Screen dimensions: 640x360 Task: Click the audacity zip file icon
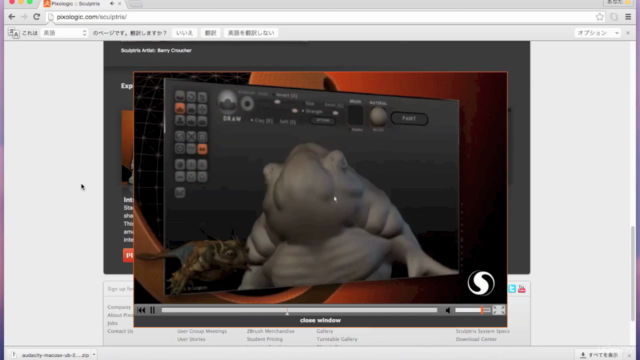tap(14, 355)
